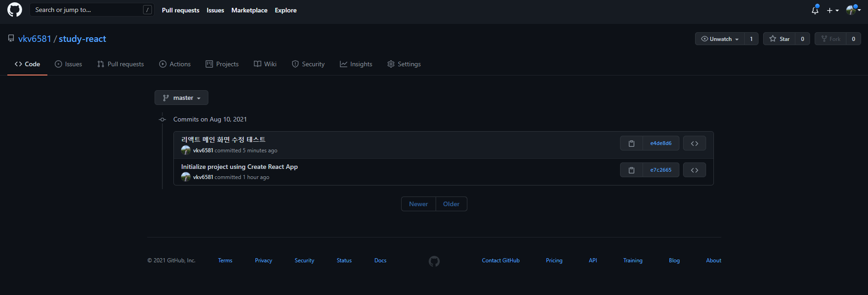Open the Docs footer link

tap(380, 260)
